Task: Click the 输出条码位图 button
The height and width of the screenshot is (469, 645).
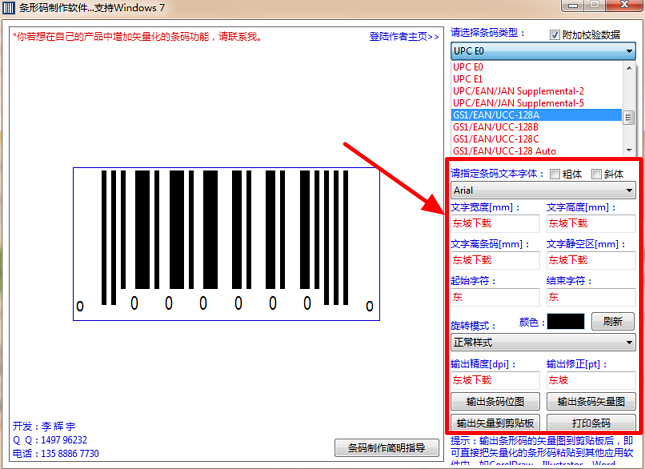Action: point(495,402)
